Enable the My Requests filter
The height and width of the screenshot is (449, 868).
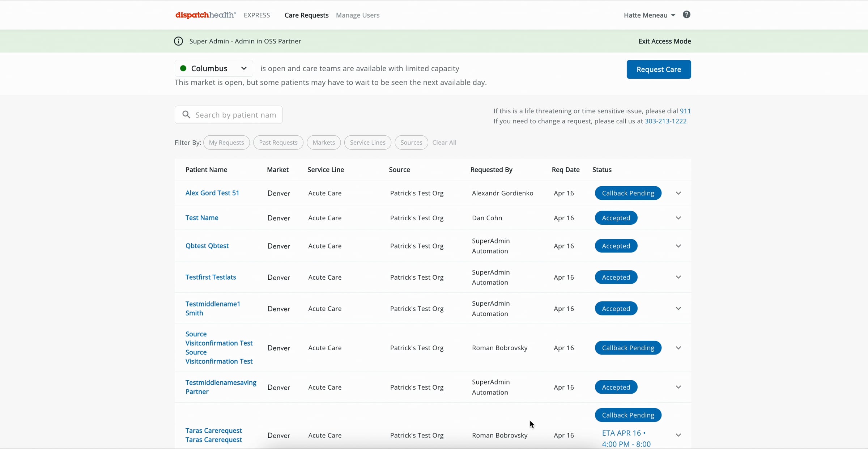(x=226, y=143)
